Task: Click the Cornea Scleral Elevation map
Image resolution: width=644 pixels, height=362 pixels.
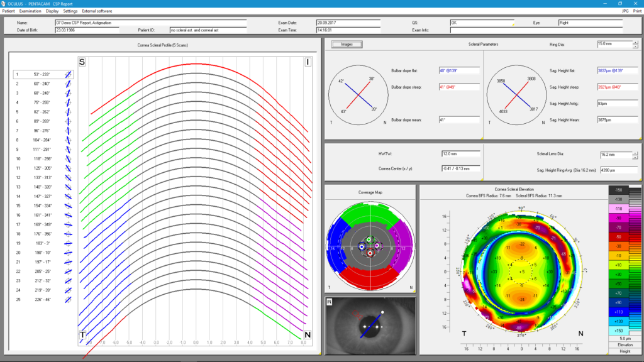Action: pos(521,271)
